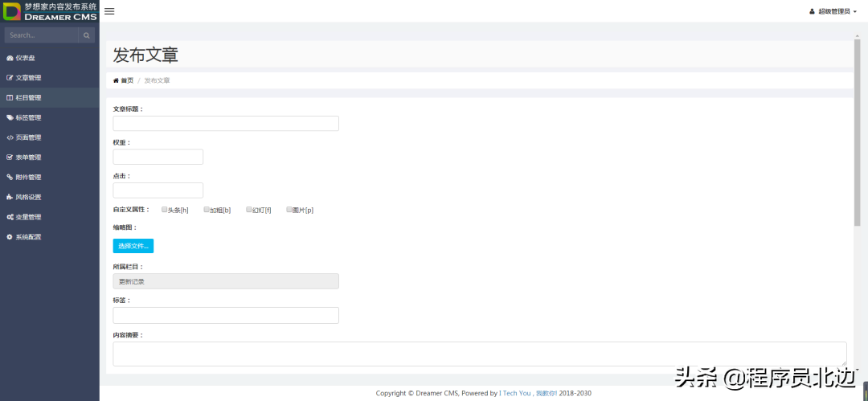
Task: Open 栏目管理 in the sidebar
Action: click(50, 98)
